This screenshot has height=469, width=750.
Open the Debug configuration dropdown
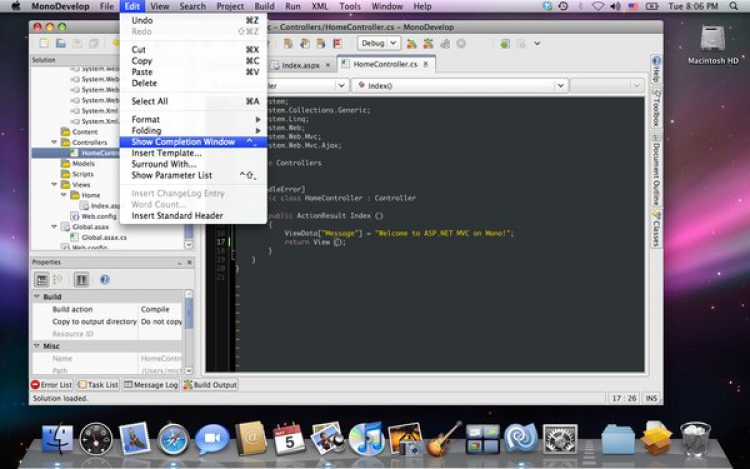[x=379, y=44]
